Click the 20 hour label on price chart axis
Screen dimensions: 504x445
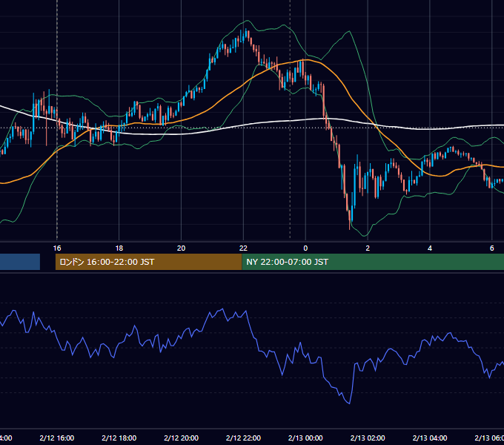(182, 248)
